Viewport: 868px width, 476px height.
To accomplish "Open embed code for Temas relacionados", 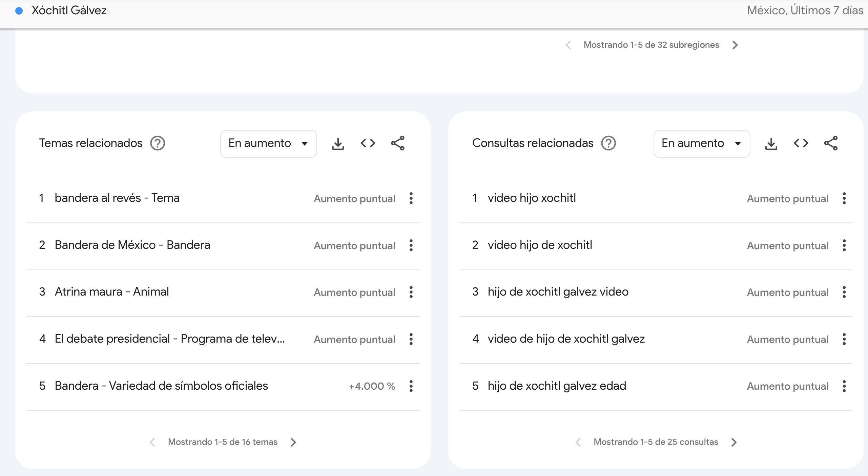I will pos(368,144).
